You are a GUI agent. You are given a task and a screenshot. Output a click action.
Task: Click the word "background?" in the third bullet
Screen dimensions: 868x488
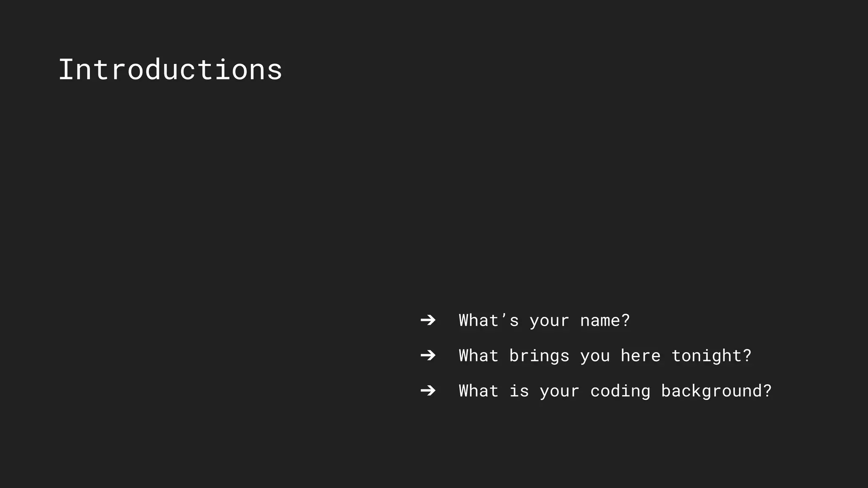click(x=716, y=391)
